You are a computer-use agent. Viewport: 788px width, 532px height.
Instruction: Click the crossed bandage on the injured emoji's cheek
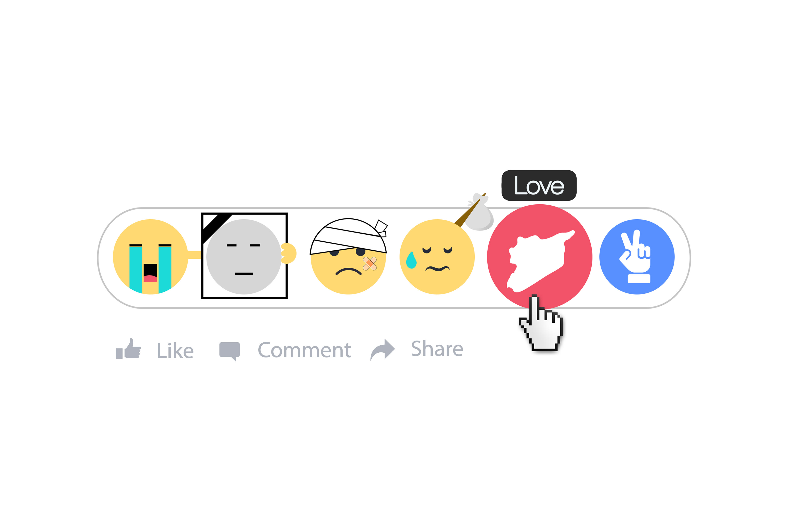(x=370, y=264)
